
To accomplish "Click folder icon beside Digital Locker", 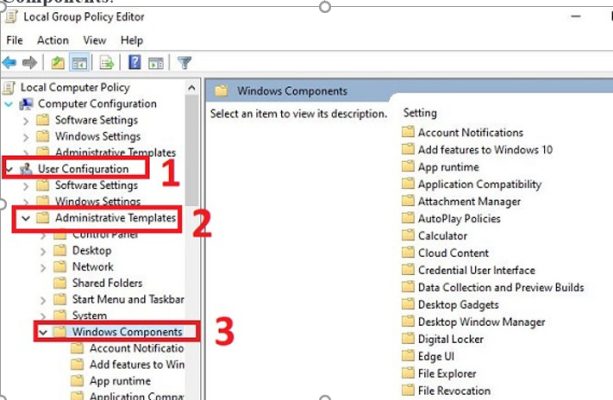I will 408,338.
